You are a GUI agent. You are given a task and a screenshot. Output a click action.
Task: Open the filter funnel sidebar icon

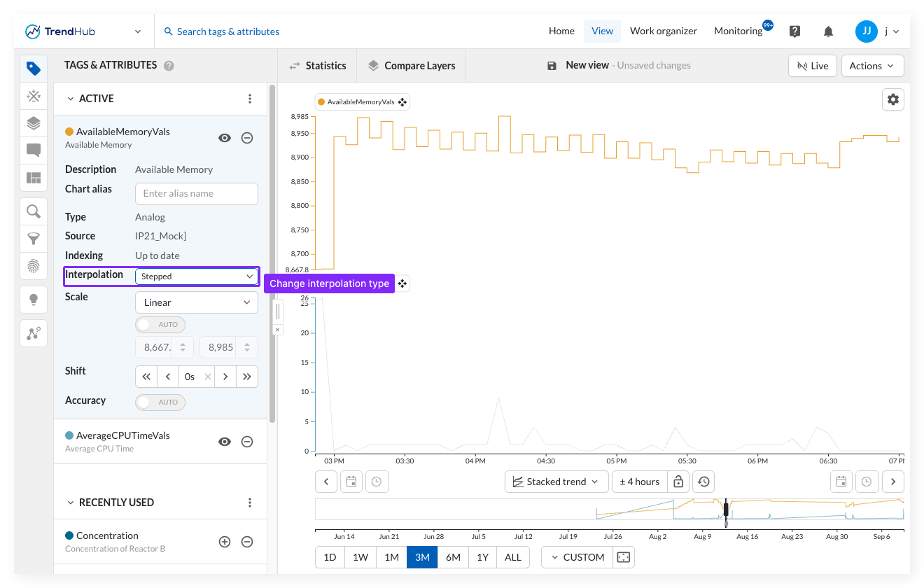coord(33,239)
